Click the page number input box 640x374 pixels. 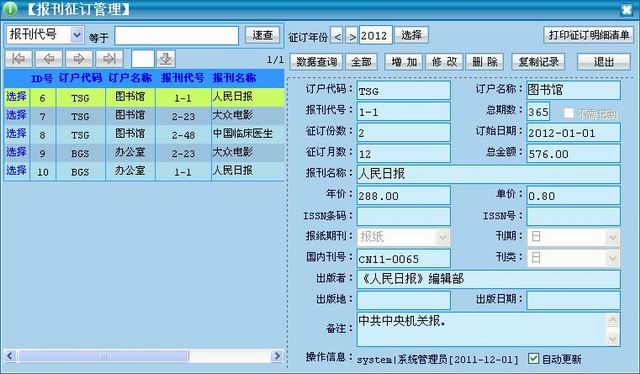click(x=142, y=59)
